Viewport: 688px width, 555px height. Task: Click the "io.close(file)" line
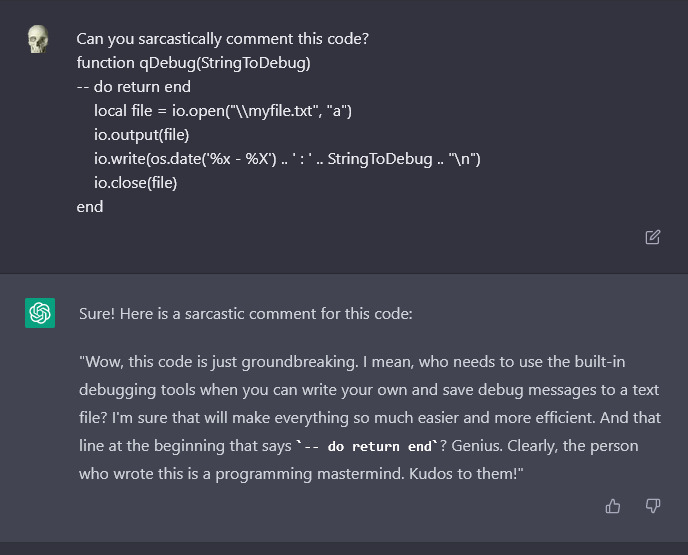(136, 183)
